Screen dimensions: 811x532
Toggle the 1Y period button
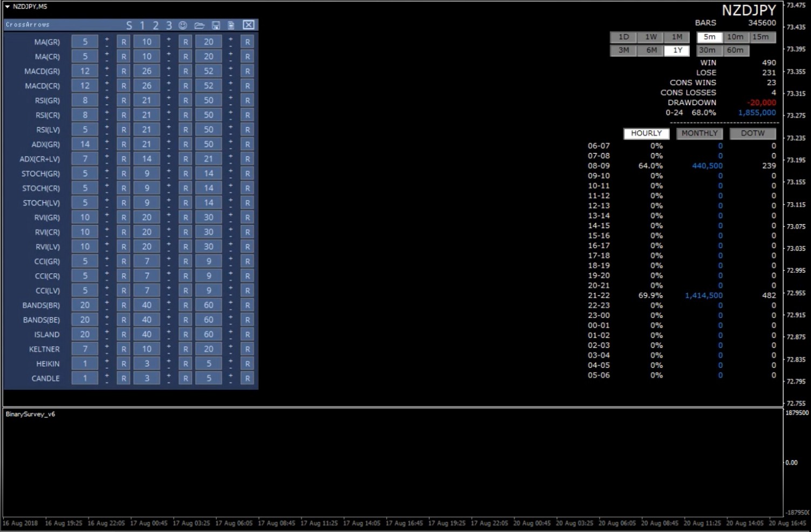677,50
